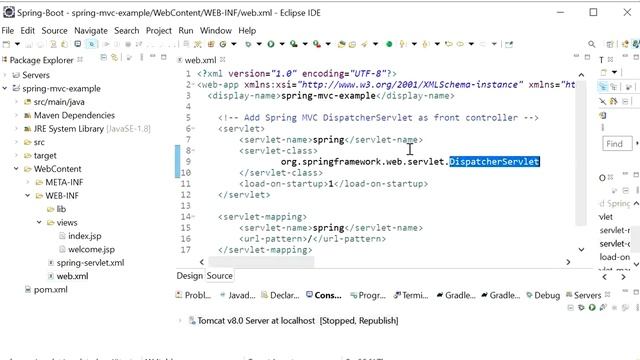Toggle folding on line 8 servlet-class element
This screenshot has height=360, width=640.
(193, 151)
